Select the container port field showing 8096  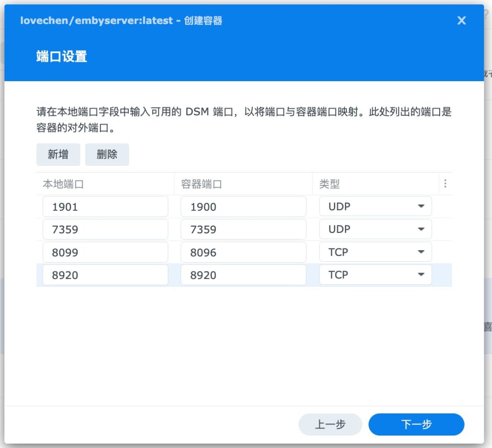pos(243,252)
